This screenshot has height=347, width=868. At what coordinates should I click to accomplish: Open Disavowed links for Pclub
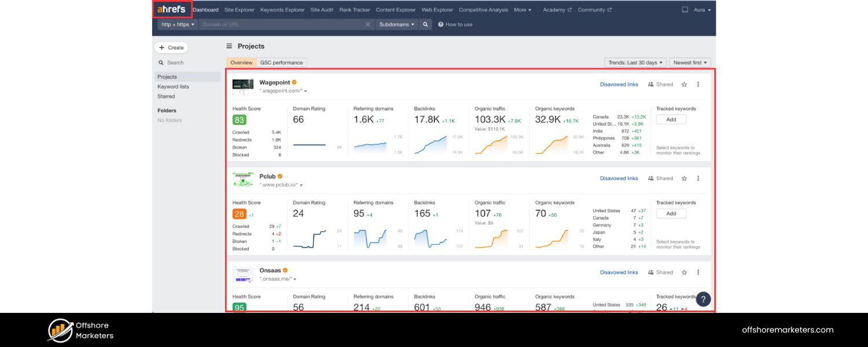[x=619, y=179]
